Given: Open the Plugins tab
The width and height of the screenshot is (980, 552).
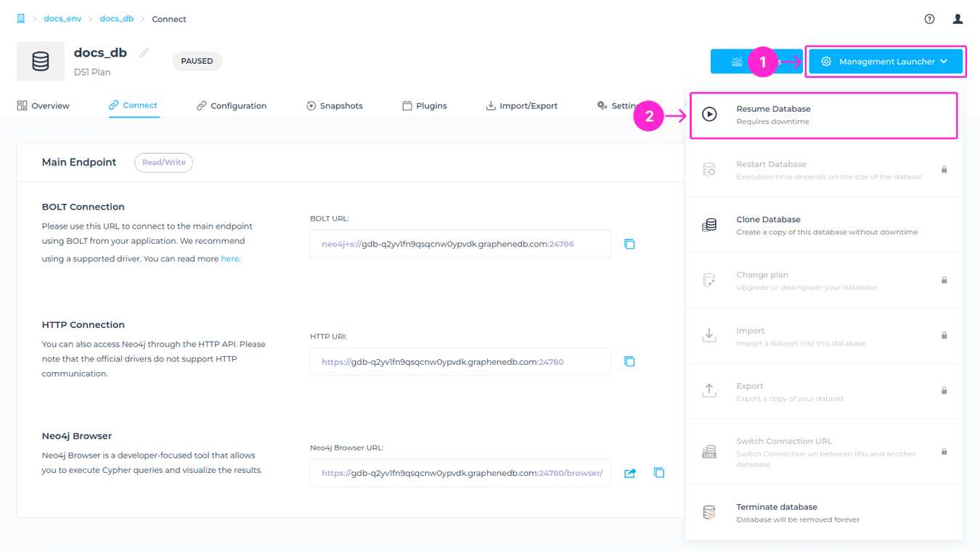Looking at the screenshot, I should (425, 106).
